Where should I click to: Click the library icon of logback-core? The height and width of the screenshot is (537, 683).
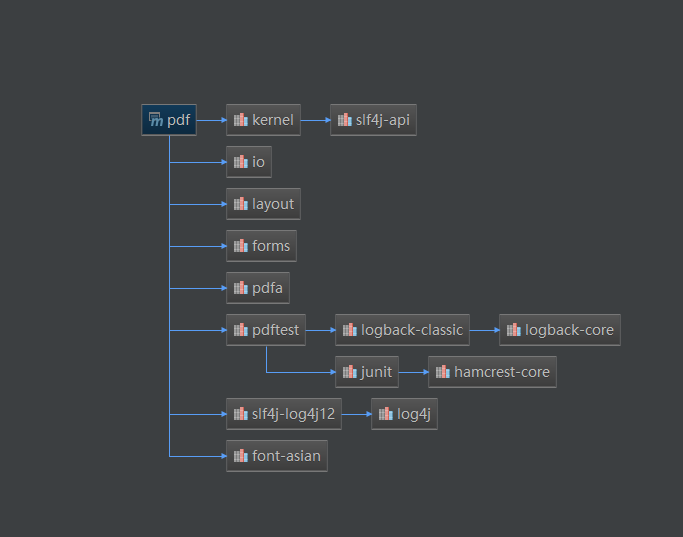pos(514,330)
